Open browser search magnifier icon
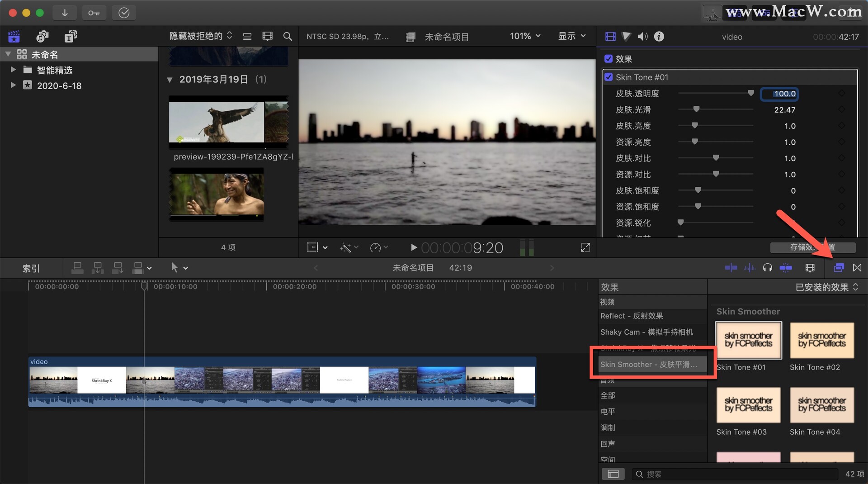The width and height of the screenshot is (868, 484). (x=288, y=36)
